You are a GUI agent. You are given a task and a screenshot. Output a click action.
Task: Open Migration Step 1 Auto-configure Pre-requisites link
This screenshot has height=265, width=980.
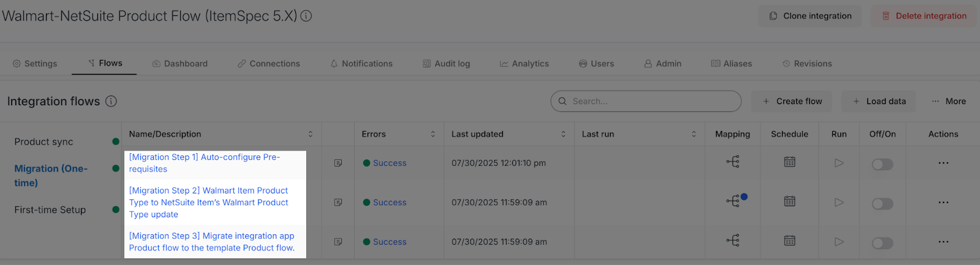pos(205,163)
